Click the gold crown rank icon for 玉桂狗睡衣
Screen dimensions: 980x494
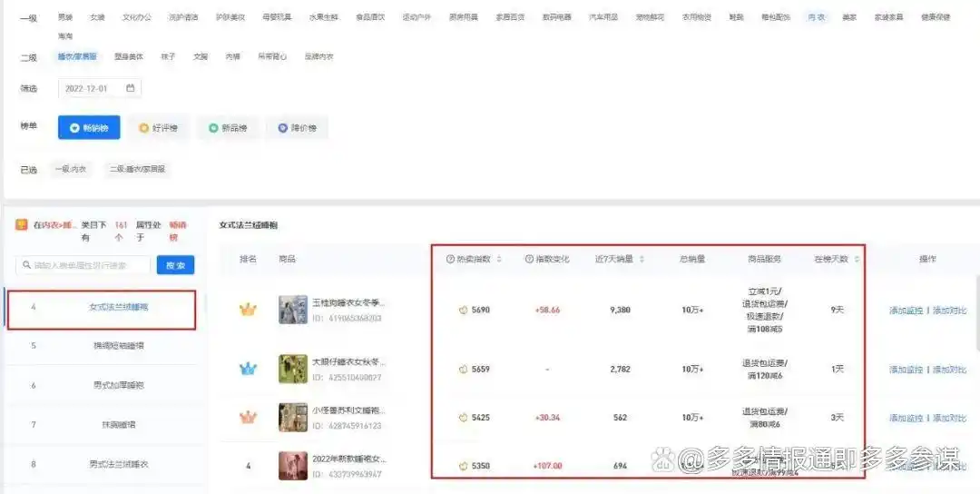tap(248, 309)
